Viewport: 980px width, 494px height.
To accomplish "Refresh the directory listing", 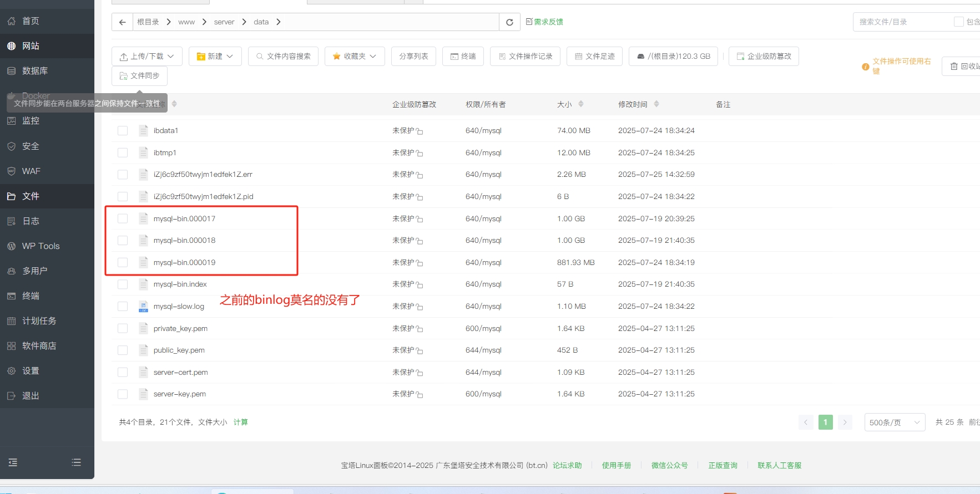I will point(509,22).
